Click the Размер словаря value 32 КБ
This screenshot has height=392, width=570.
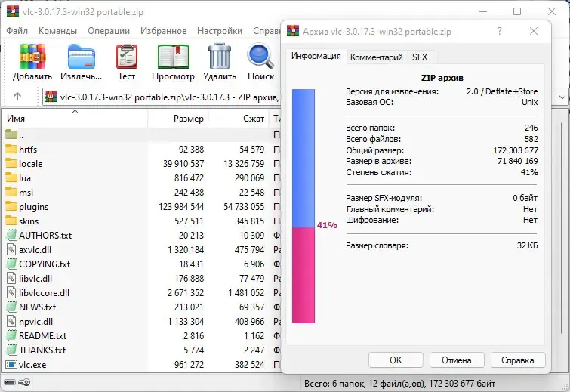[527, 245]
